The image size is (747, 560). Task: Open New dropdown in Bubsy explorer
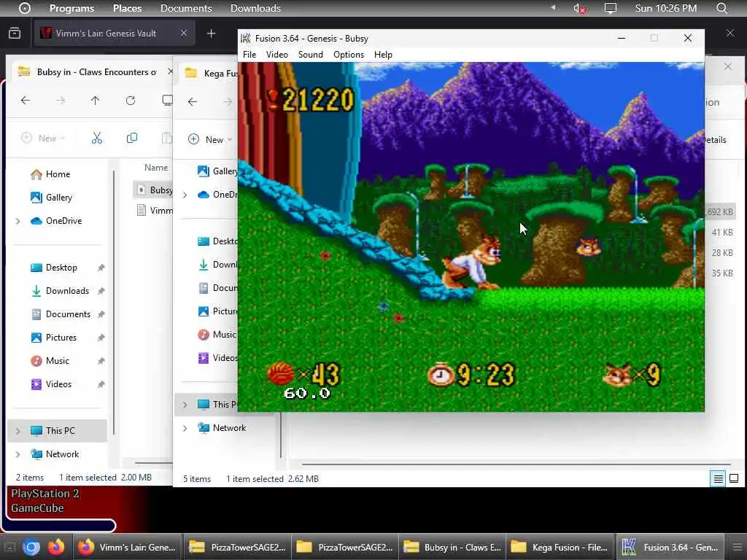click(x=43, y=138)
